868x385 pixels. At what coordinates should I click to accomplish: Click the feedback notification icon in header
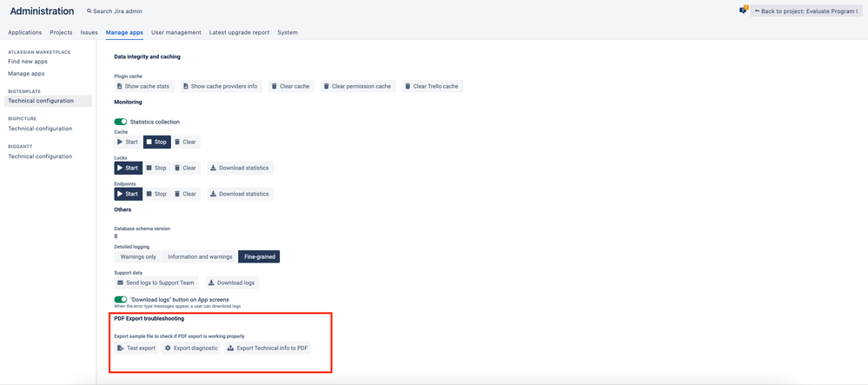coord(744,10)
